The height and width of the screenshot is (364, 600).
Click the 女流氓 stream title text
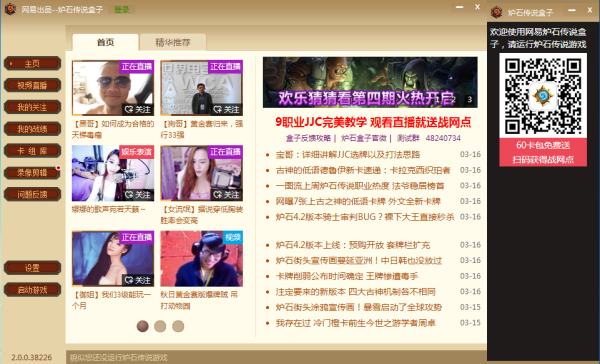pos(201,215)
